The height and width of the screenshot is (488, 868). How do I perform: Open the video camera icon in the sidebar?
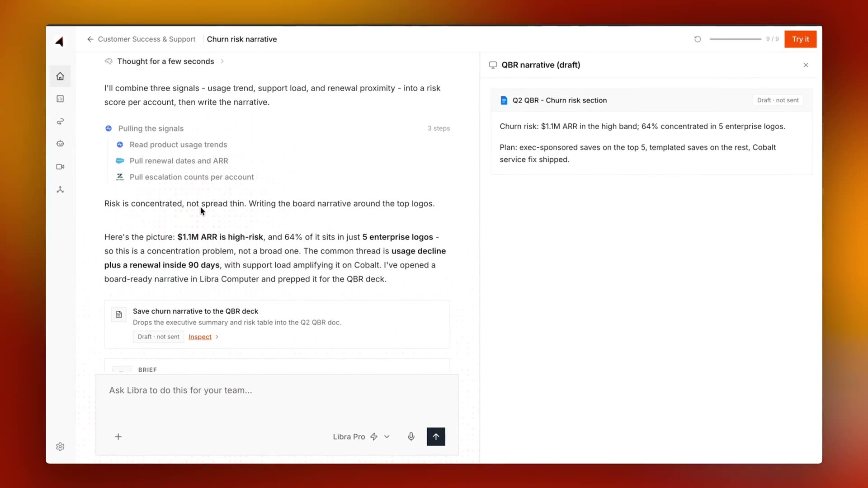(x=60, y=167)
